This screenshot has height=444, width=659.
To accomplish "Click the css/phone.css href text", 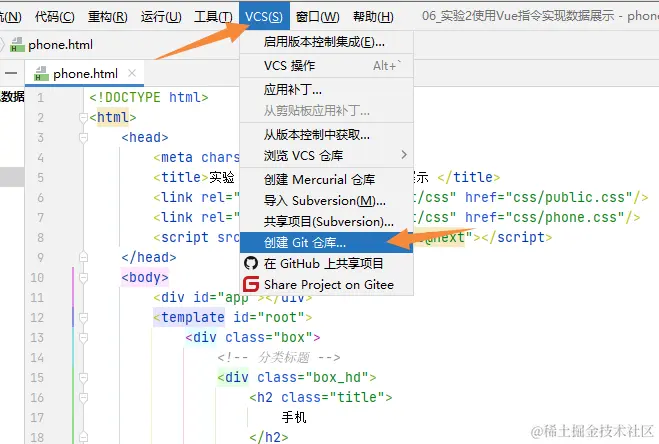I will 565,217.
